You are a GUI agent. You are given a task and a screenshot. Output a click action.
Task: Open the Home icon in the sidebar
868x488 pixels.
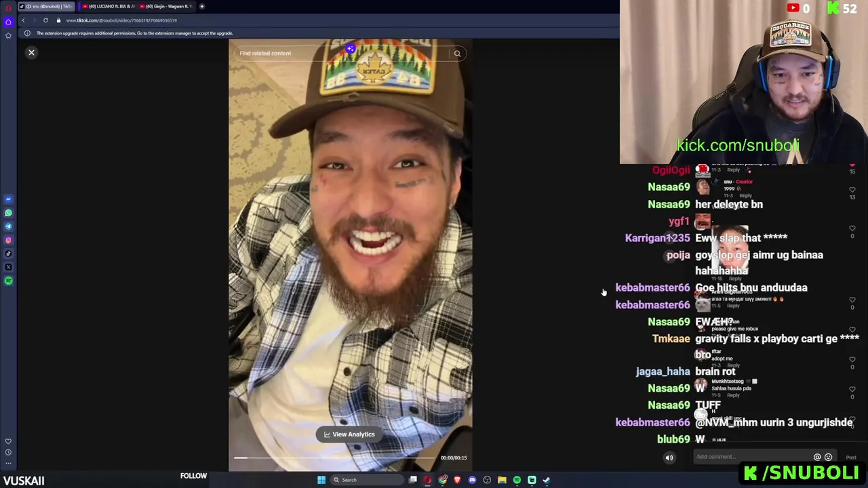[8, 22]
